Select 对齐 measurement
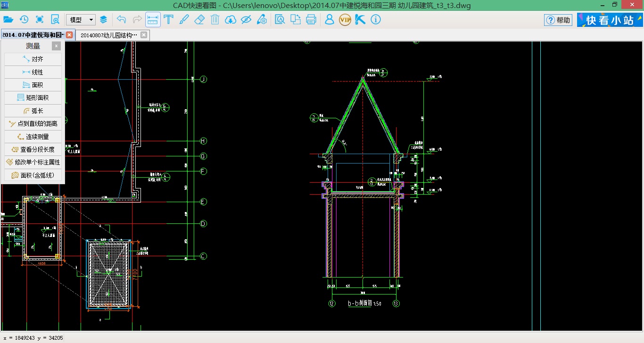The width and height of the screenshot is (644, 343). click(33, 59)
